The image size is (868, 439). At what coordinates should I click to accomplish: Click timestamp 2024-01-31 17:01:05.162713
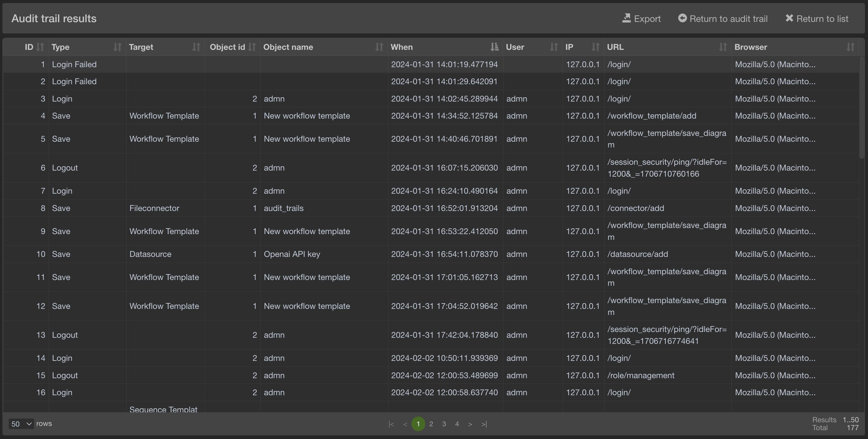444,277
